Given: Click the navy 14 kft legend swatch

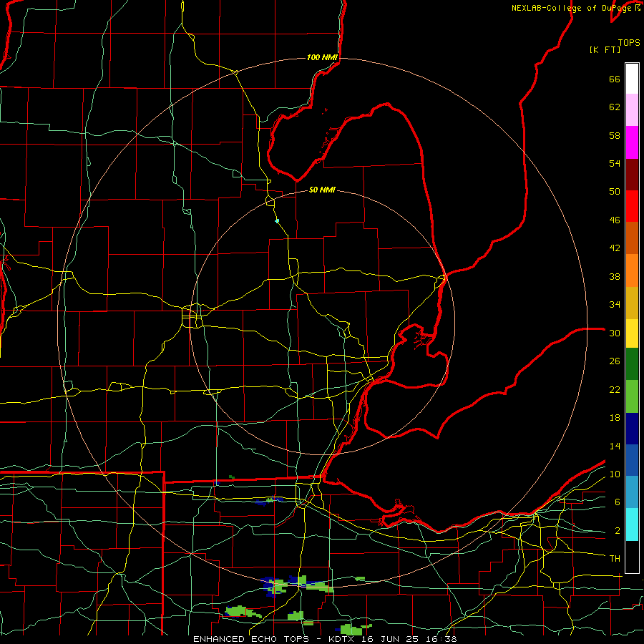Looking at the screenshot, I should (632, 429).
